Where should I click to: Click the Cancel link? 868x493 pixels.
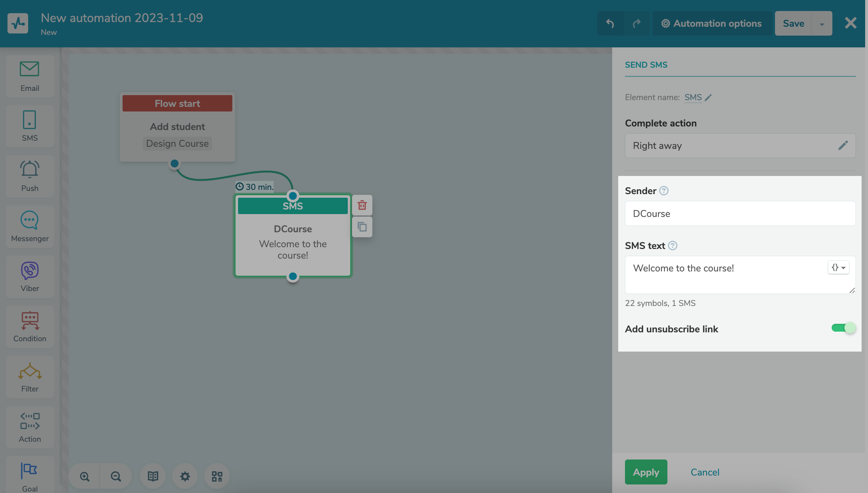tap(705, 472)
